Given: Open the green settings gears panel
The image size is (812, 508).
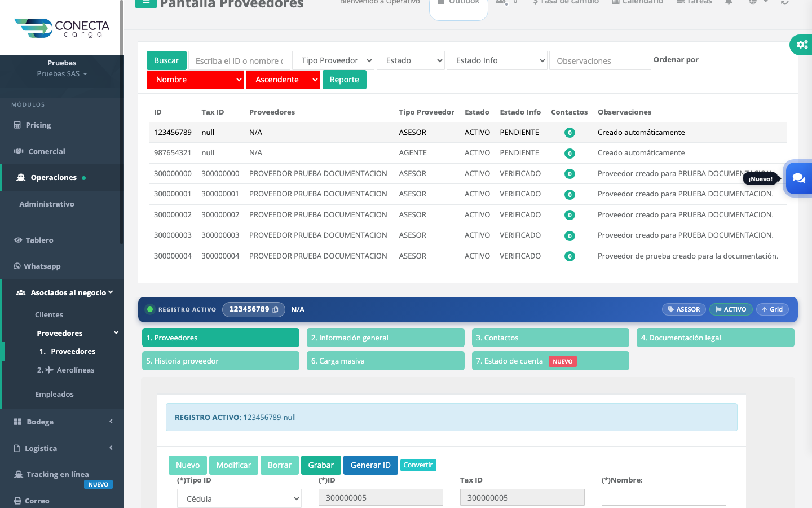Looking at the screenshot, I should click(x=801, y=45).
